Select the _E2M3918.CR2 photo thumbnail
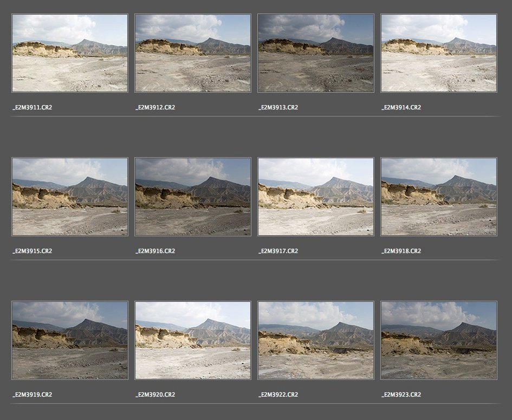 click(x=439, y=197)
